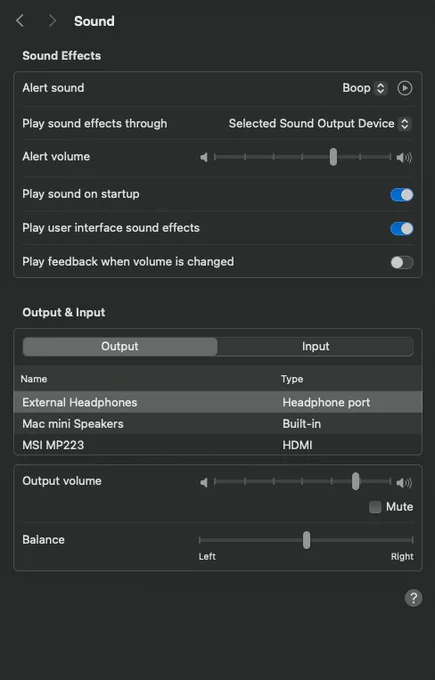The height and width of the screenshot is (680, 435).
Task: Click the Alert volume slider handle
Action: point(333,157)
